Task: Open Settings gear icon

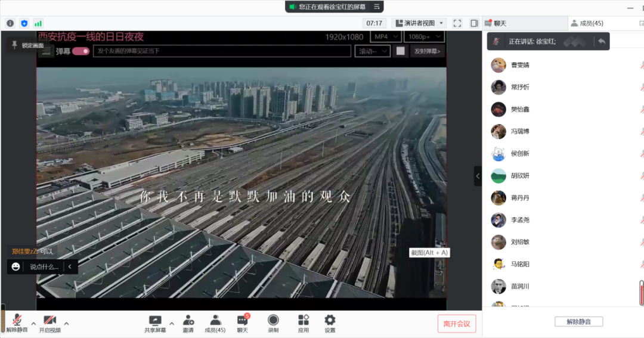Action: tap(330, 320)
